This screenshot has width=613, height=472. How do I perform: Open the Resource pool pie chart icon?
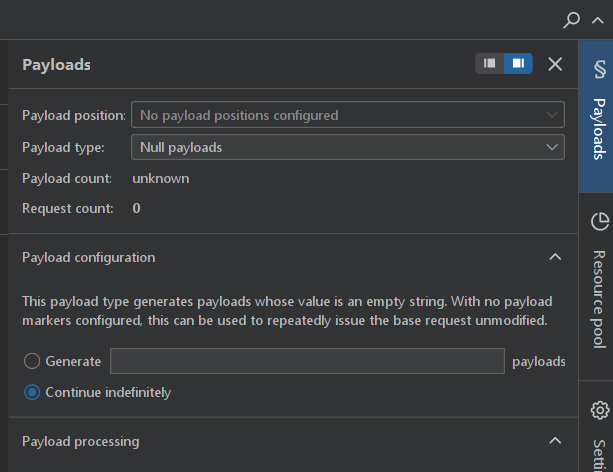coord(600,221)
